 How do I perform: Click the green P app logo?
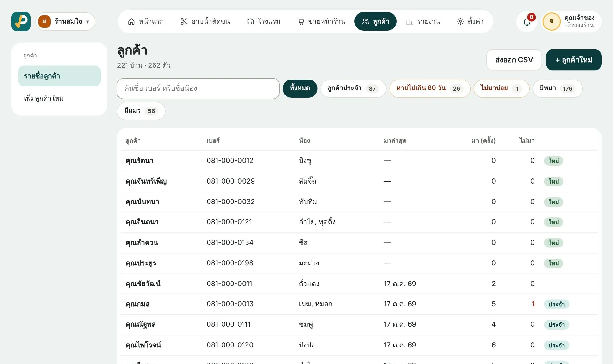click(x=21, y=21)
